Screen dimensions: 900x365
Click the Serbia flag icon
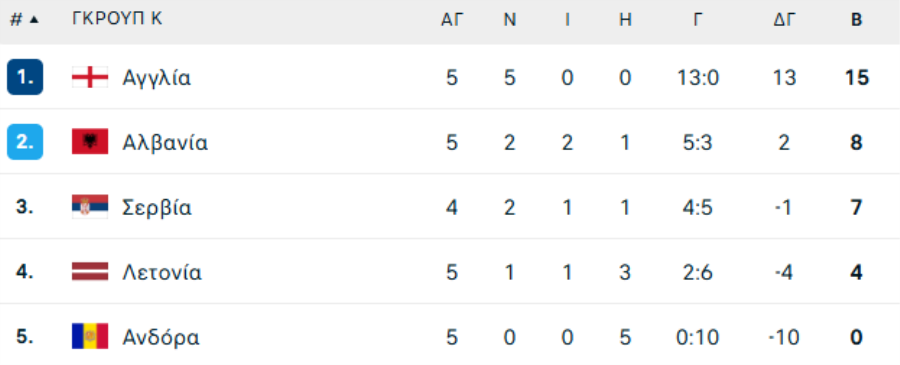point(90,207)
